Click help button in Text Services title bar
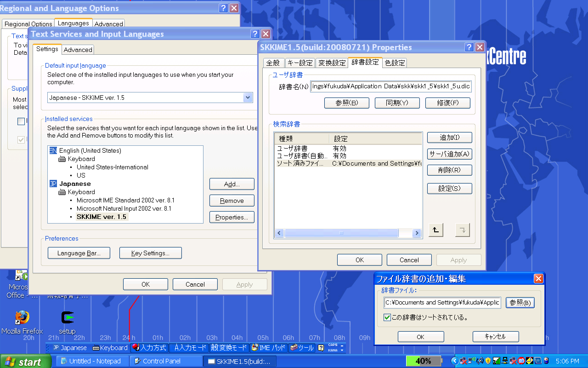588x368 pixels. click(255, 34)
